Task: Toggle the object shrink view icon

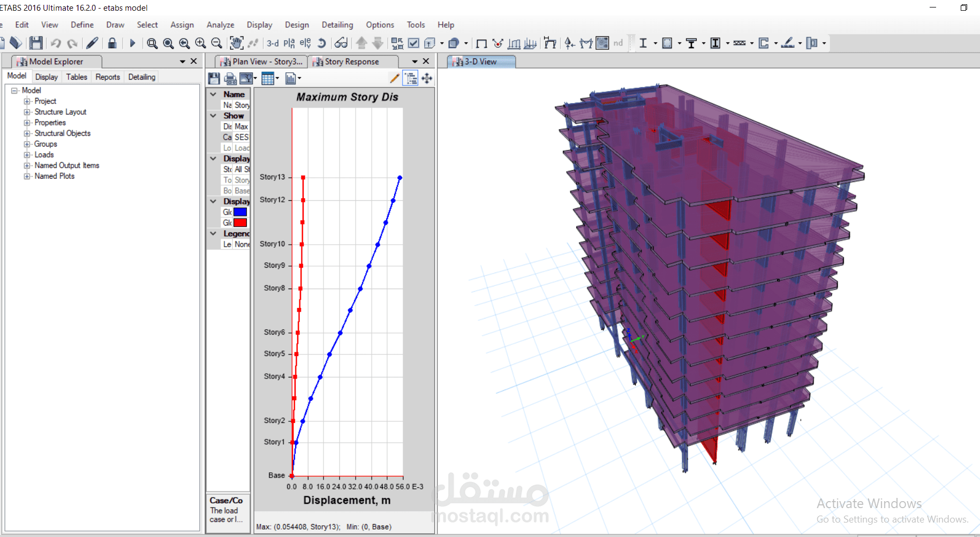Action: pyautogui.click(x=397, y=43)
